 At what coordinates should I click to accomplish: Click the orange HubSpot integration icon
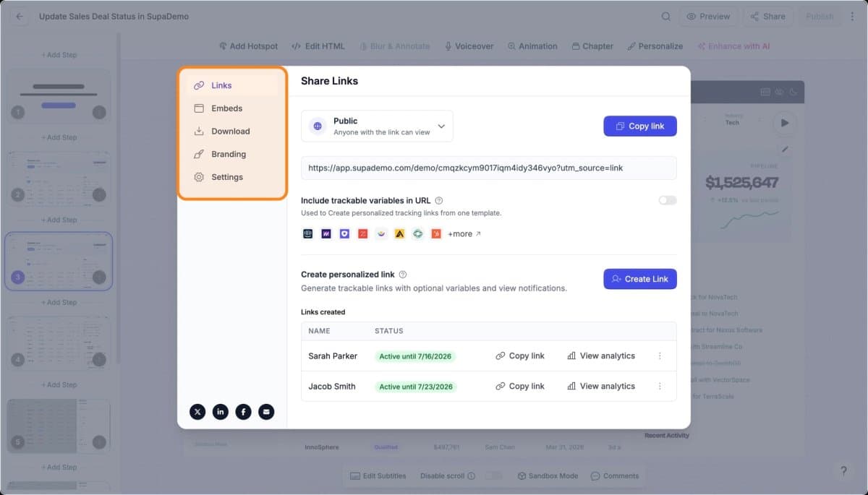(436, 233)
